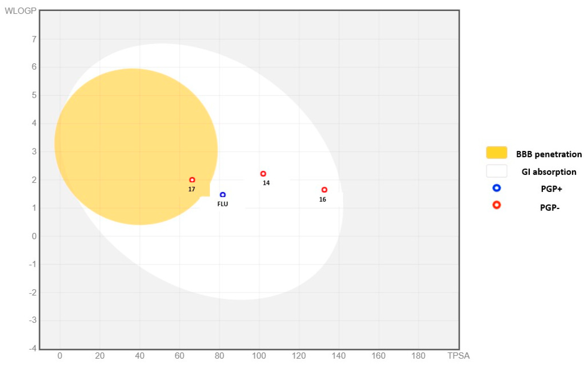Click the PGP+ legend label
Screen dimensions: 588x365
(x=551, y=189)
